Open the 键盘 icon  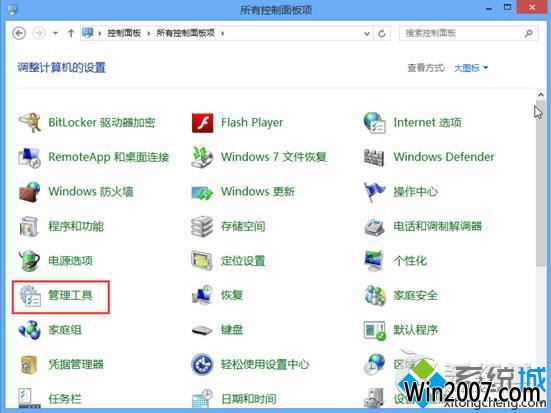tap(202, 330)
